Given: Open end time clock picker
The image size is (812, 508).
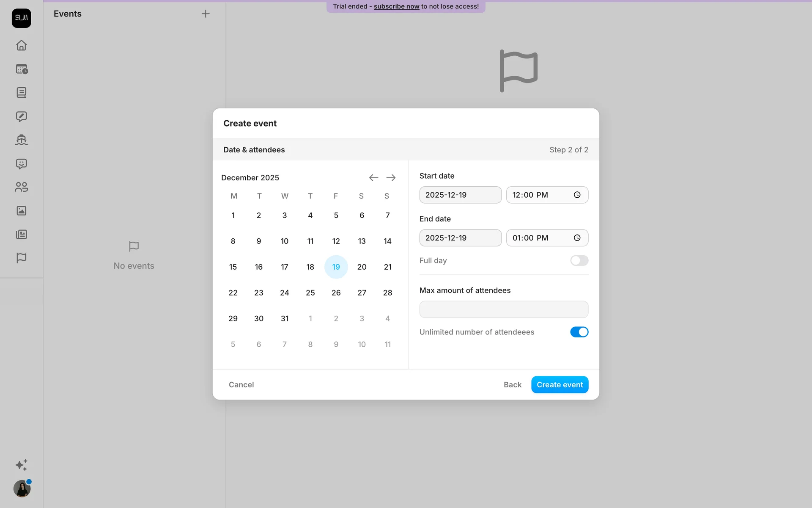Looking at the screenshot, I should 577,238.
